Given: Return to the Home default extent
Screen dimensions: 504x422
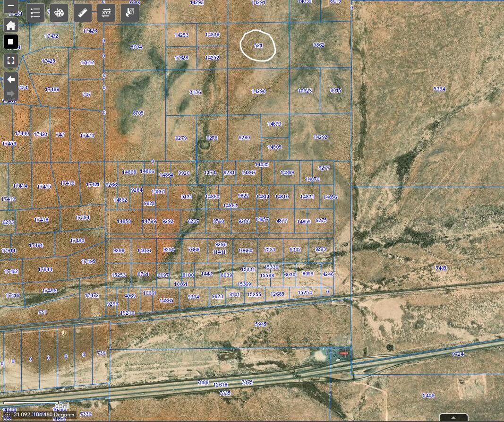Looking at the screenshot, I should [x=11, y=26].
